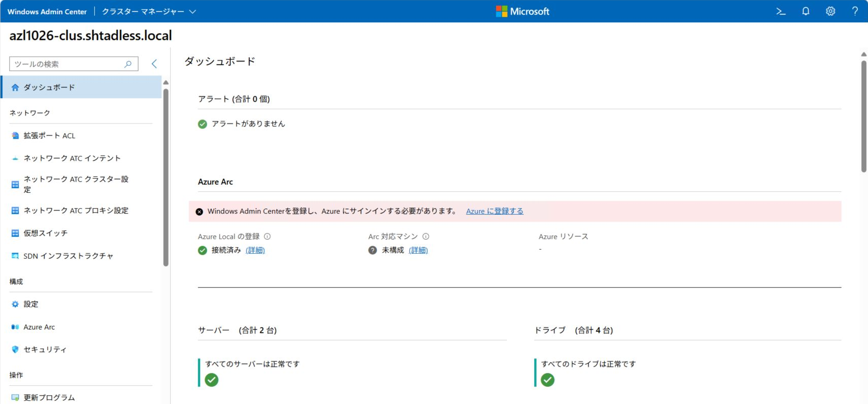Click info icon beside Arc 対応マシン

tap(426, 236)
